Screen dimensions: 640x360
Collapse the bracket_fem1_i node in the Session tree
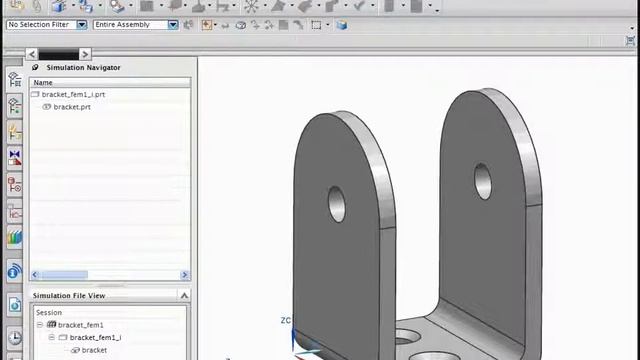[51, 338]
